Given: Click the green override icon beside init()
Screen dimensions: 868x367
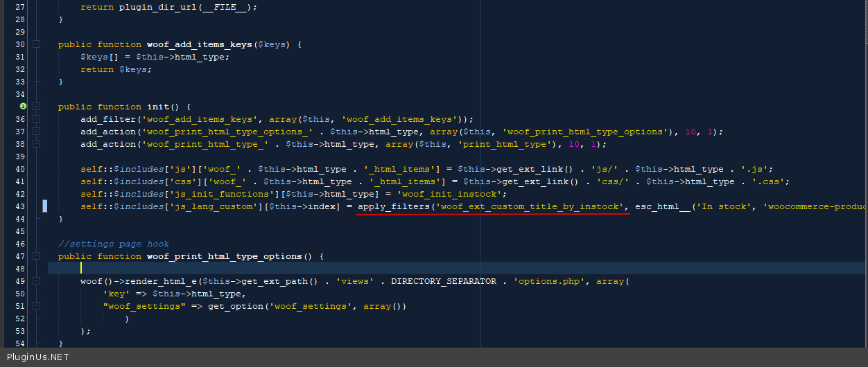Looking at the screenshot, I should tap(23, 107).
